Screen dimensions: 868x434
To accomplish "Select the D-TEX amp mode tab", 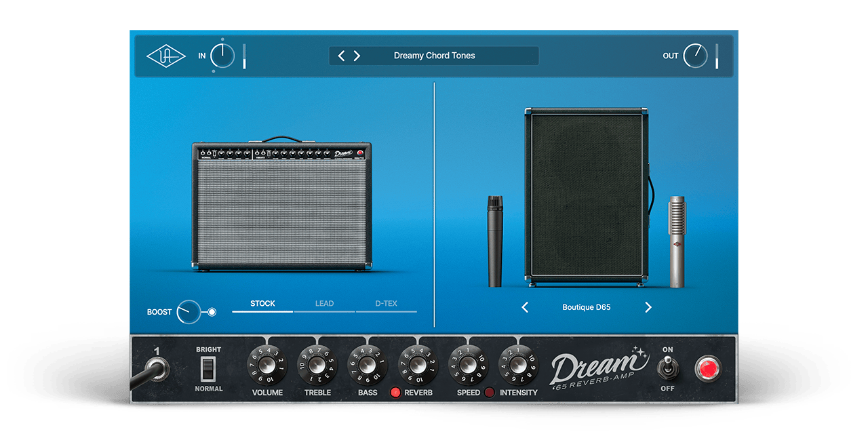I will pyautogui.click(x=386, y=304).
